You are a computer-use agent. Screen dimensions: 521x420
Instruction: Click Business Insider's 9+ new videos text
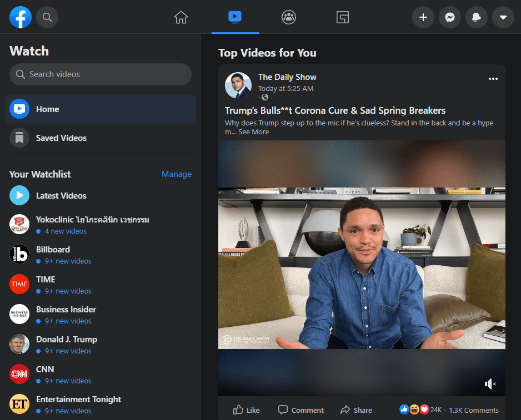click(68, 321)
